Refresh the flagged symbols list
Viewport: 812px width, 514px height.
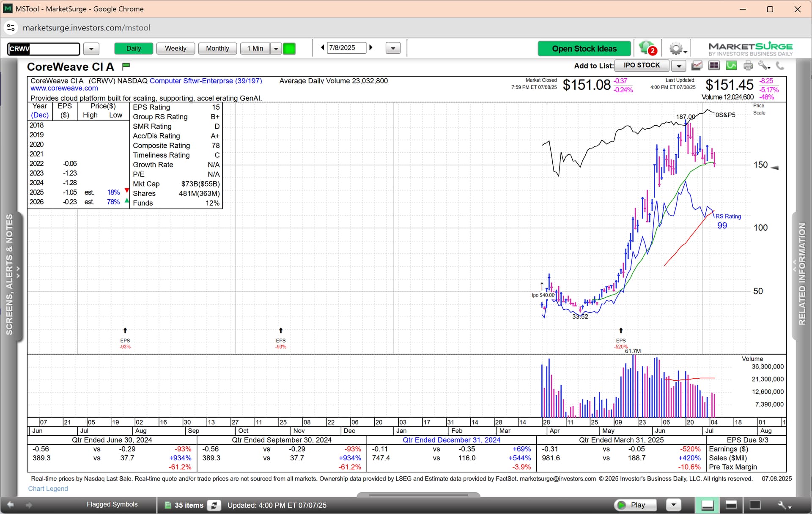[x=214, y=505]
